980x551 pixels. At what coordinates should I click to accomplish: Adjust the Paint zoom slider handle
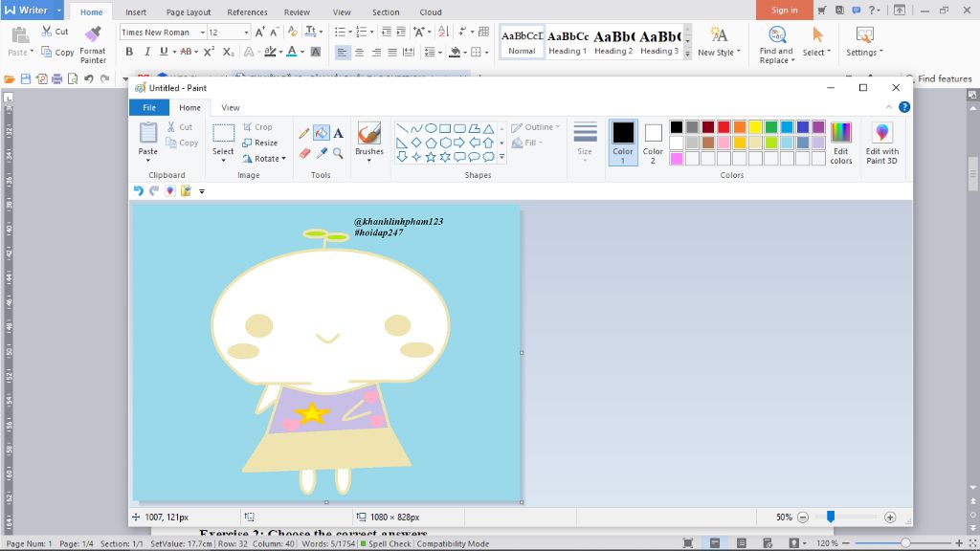831,517
